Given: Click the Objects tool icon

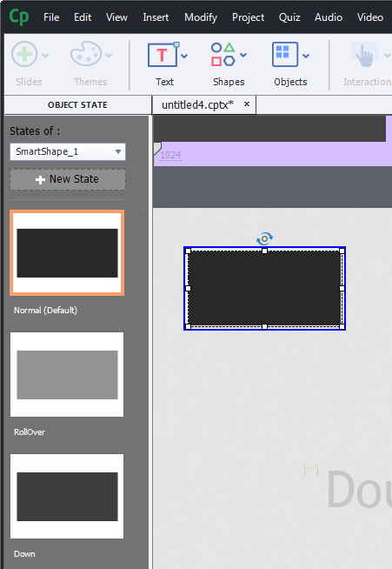Looking at the screenshot, I should click(285, 55).
